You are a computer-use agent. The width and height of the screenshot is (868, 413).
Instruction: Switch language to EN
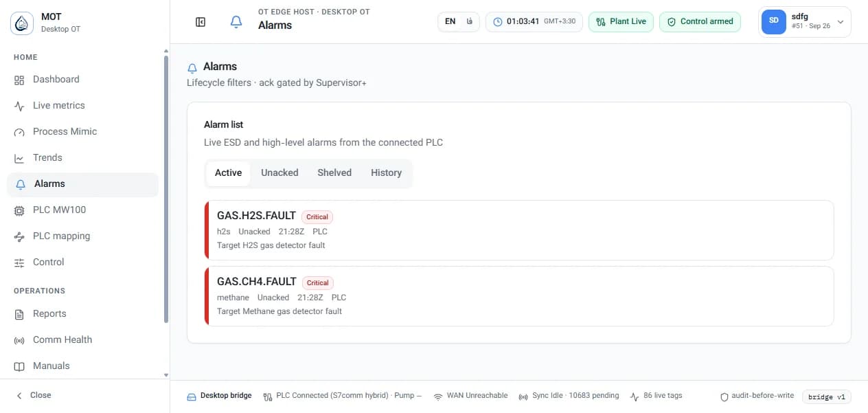pyautogui.click(x=450, y=21)
